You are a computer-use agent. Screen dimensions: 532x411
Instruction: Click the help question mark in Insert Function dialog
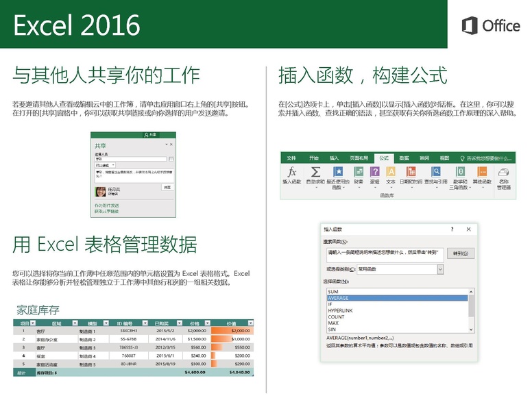coord(452,229)
